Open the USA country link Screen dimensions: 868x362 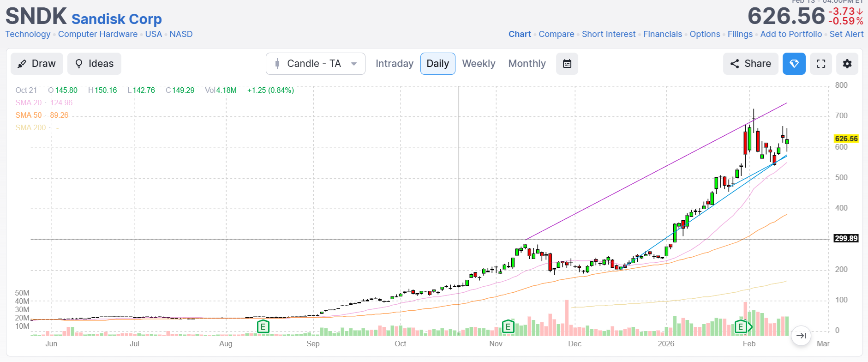(x=154, y=34)
